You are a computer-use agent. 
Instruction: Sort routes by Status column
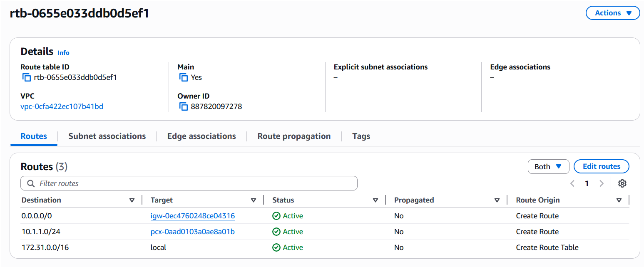pos(375,200)
